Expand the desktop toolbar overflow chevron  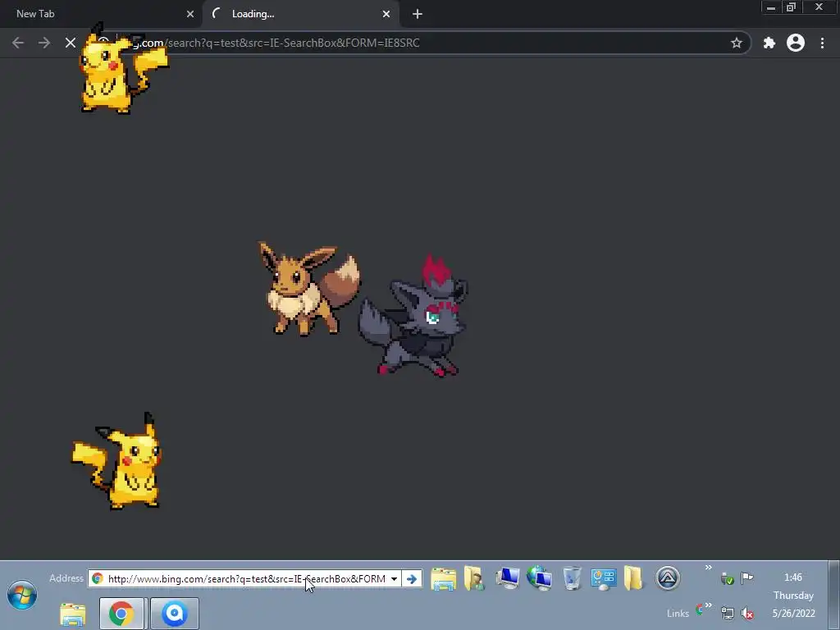708,568
